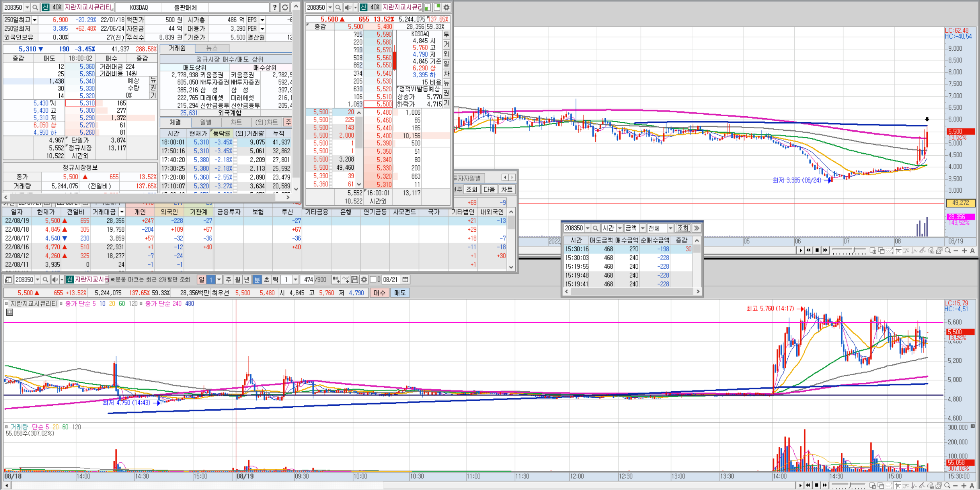Open chart data table grid icon

10,312
